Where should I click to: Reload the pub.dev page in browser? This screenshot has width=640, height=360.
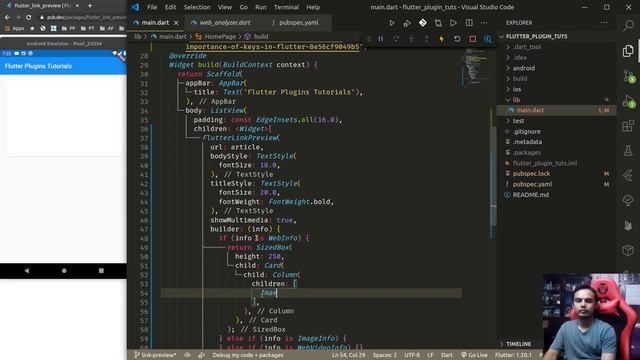click(29, 18)
